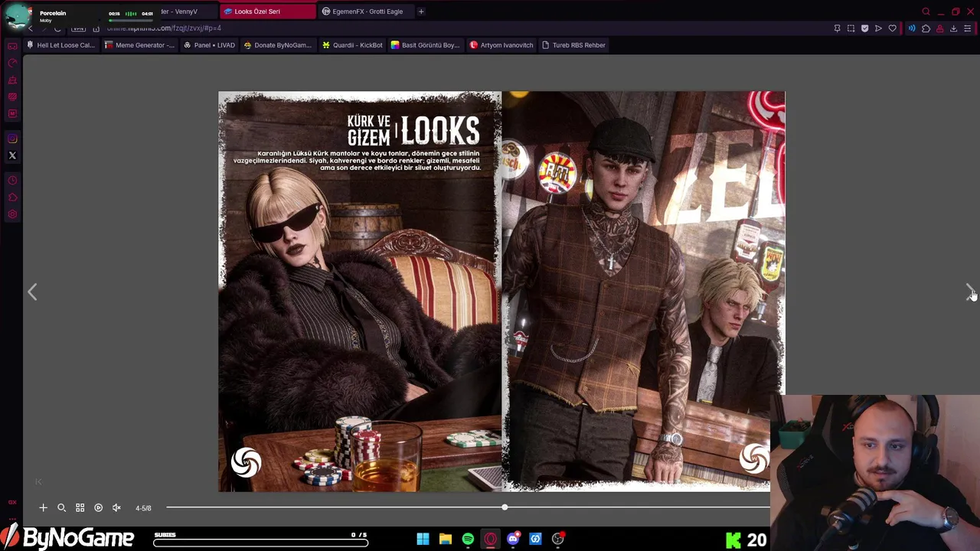This screenshot has width=980, height=551.
Task: Open the extensions puzzle icon
Action: (926, 28)
